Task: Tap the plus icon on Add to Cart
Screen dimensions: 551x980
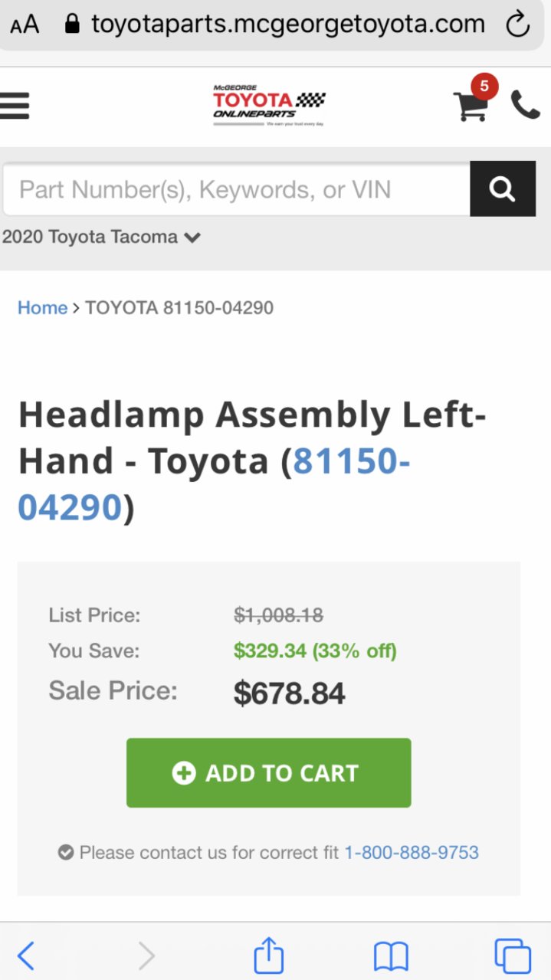Action: [x=184, y=773]
